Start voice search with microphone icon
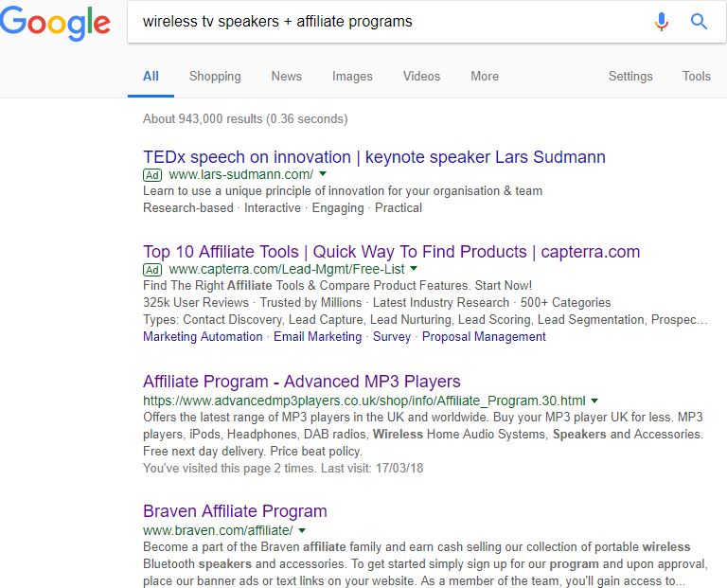Viewport: 727px width, 588px height. click(662, 22)
